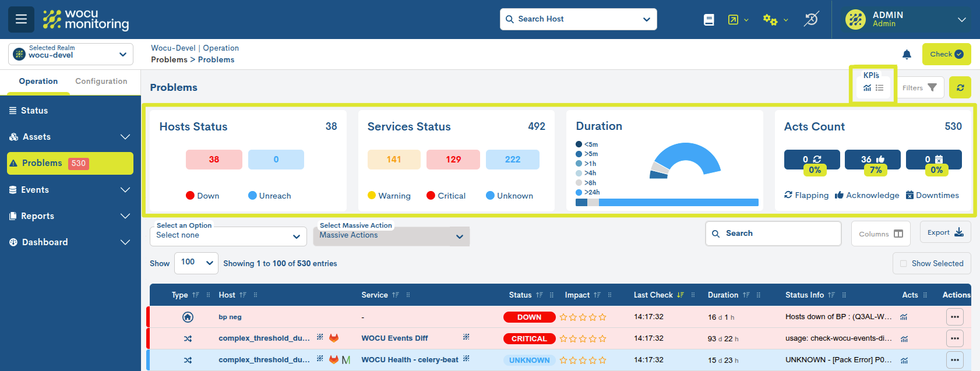Switch to the Configuration tab

pos(101,82)
